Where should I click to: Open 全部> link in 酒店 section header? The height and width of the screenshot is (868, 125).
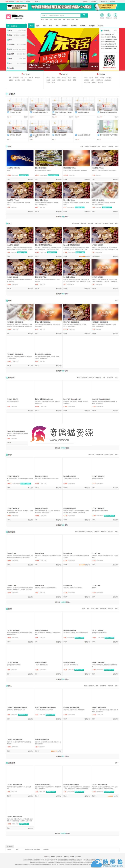tap(116, 223)
